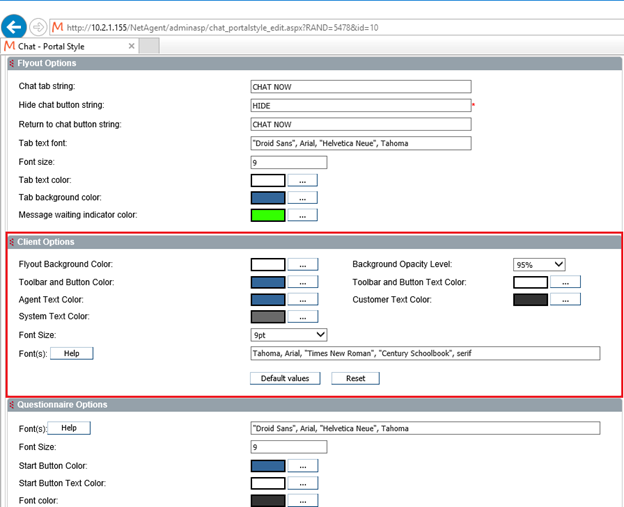The width and height of the screenshot is (624, 507).
Task: Open color picker for Flyout Background Color
Action: click(x=302, y=264)
